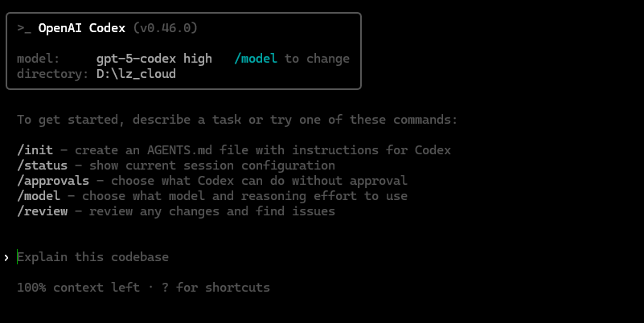
Task: Select /model in the commands list
Action: (39, 196)
